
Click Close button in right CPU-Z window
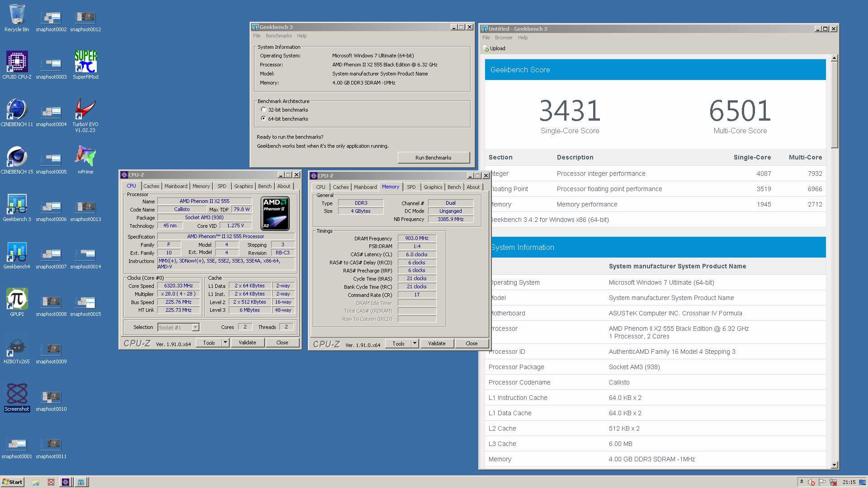point(472,343)
